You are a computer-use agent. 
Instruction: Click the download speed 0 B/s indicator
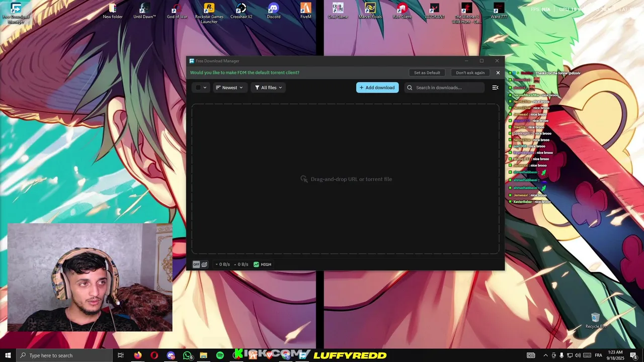click(223, 264)
